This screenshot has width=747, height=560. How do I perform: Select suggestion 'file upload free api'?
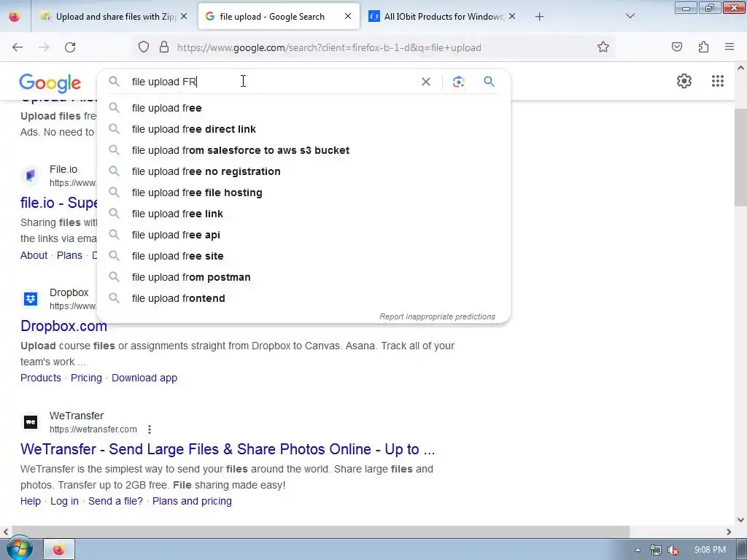[x=303, y=235]
